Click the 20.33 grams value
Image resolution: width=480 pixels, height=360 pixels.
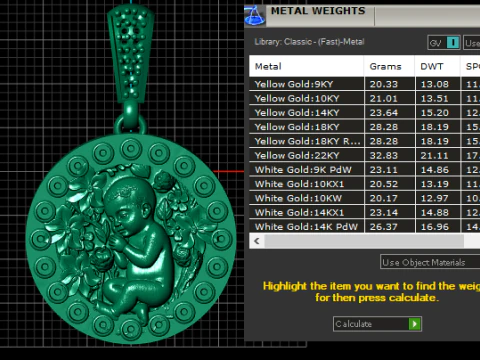click(384, 84)
